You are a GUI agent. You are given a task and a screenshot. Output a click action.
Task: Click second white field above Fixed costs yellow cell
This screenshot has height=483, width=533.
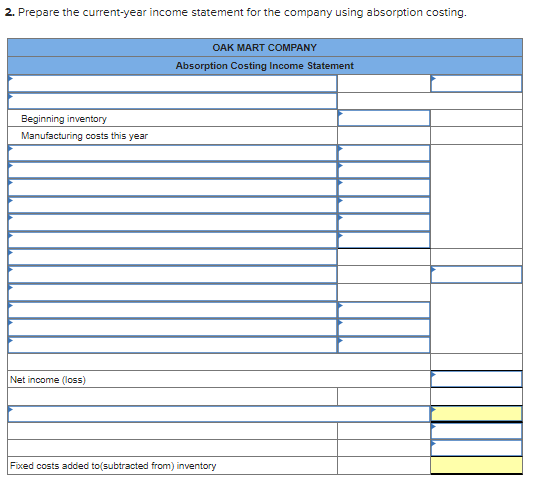[476, 431]
